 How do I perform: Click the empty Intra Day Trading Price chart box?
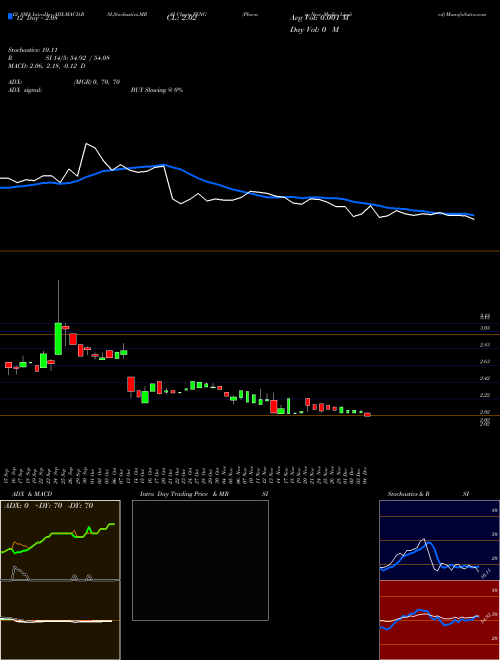(200, 560)
